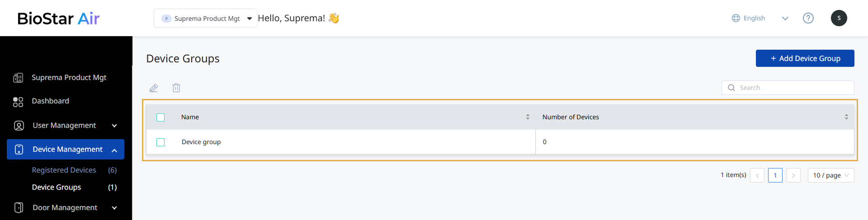The width and height of the screenshot is (868, 220).
Task: Click the trash delete icon
Action: pos(176,88)
